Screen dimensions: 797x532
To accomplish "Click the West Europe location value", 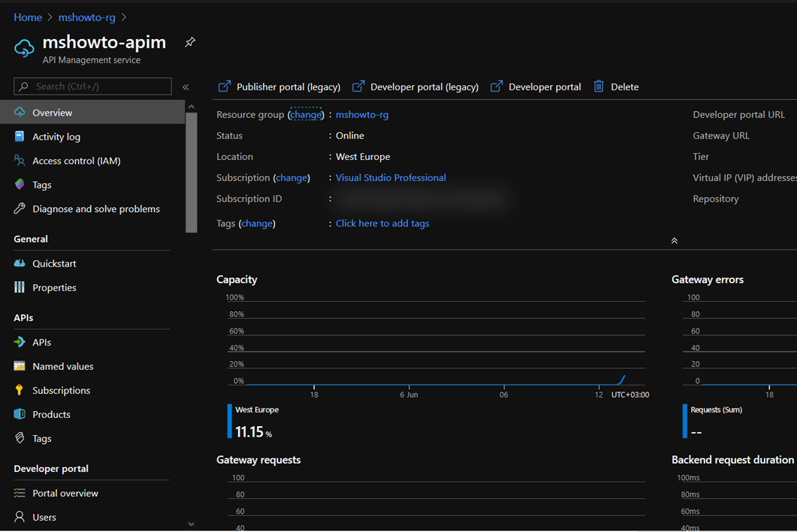I will [x=363, y=156].
